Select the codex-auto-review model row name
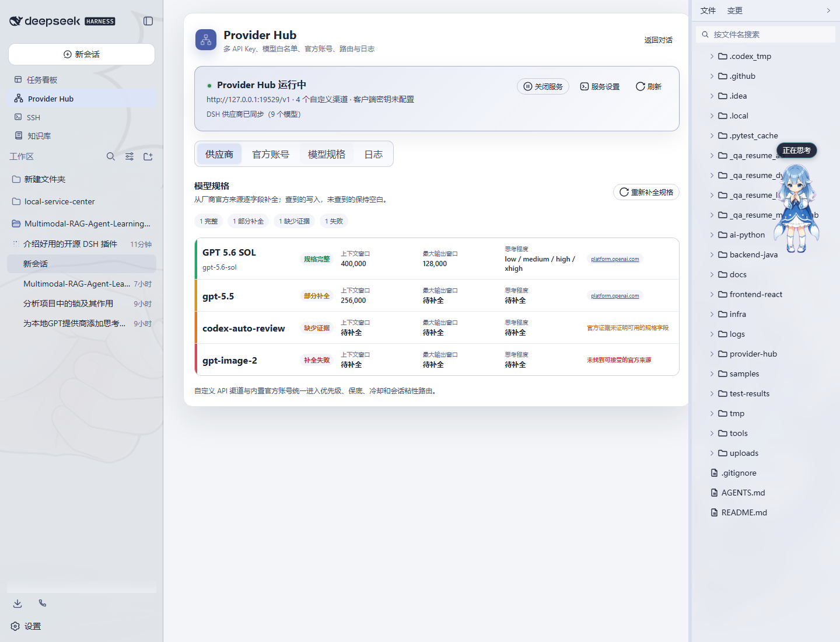The width and height of the screenshot is (840, 642). [244, 328]
